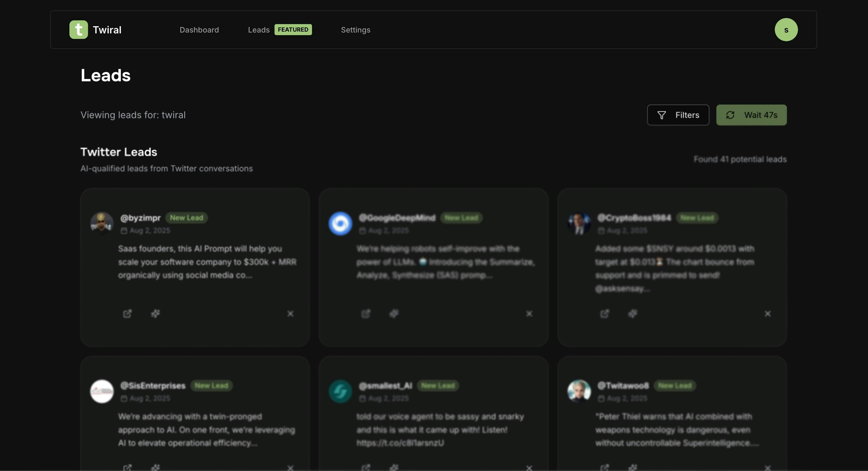Click the New Lead badge on @Twitawoo8
The width and height of the screenshot is (868, 471).
coord(675,385)
